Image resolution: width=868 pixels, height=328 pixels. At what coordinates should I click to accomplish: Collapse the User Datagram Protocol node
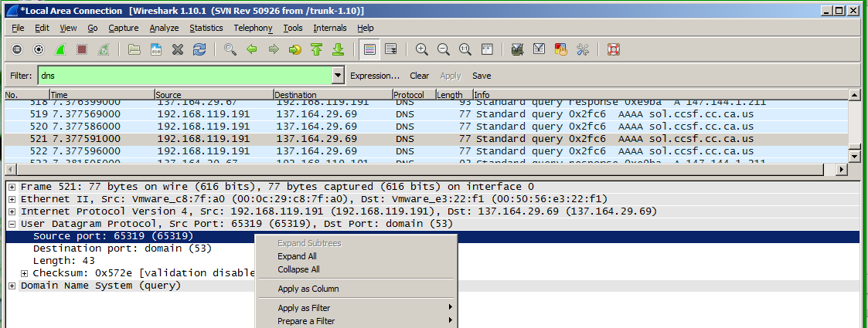[12, 224]
